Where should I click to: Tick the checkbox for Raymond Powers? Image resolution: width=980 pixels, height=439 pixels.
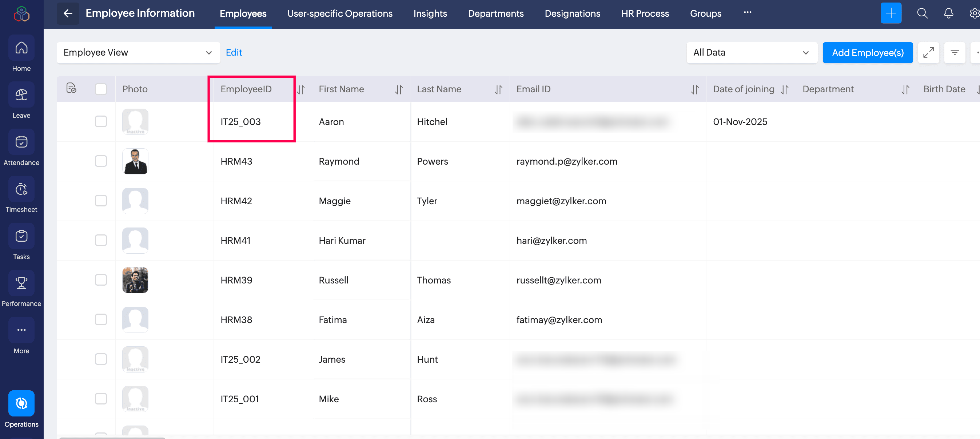point(101,161)
